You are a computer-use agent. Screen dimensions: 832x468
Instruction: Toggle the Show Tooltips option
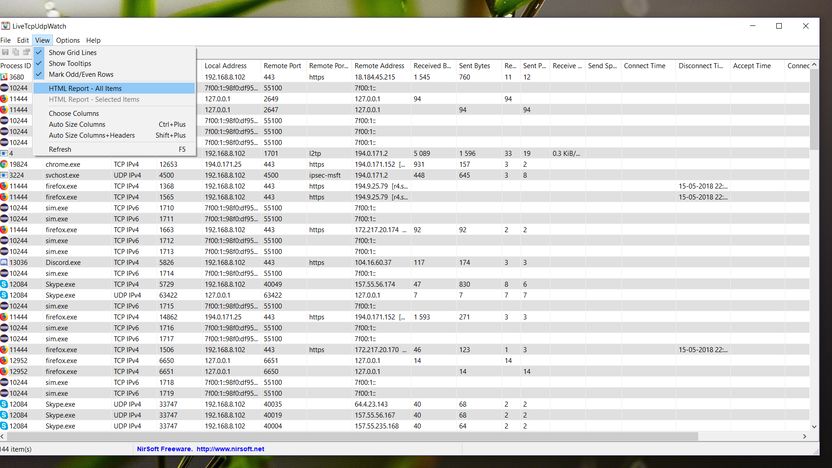pos(114,64)
